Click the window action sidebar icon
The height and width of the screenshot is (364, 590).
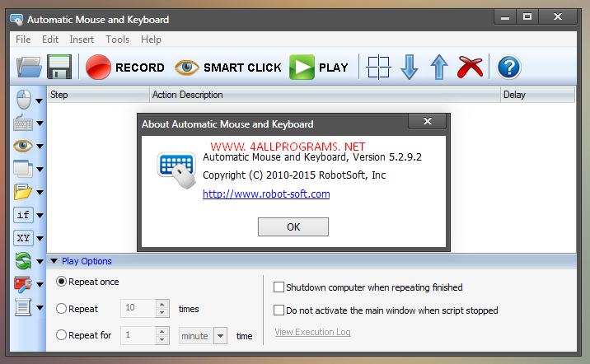click(23, 169)
